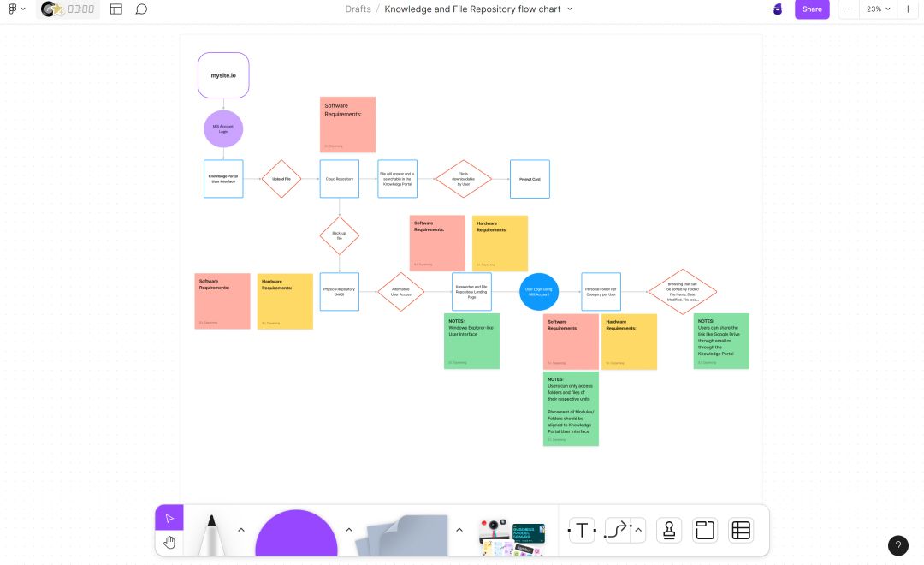Open the 23% zoom level dropdown
The image size is (924, 565).
878,9
